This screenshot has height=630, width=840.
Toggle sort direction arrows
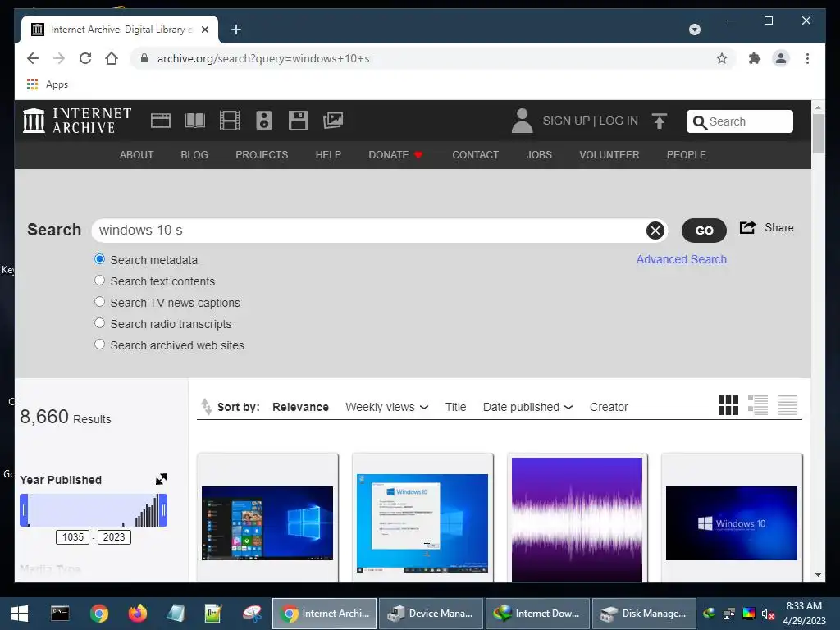206,407
